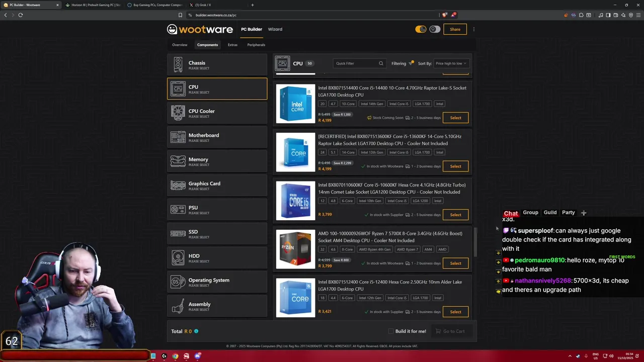
Task: Select the CPU Cooler category icon
Action: point(178,113)
